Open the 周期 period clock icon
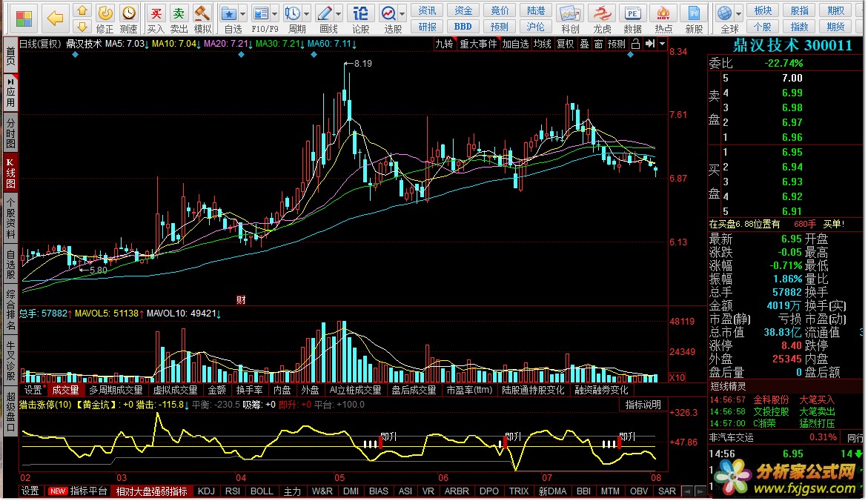Viewport: 868px width, 501px height. 293,19
